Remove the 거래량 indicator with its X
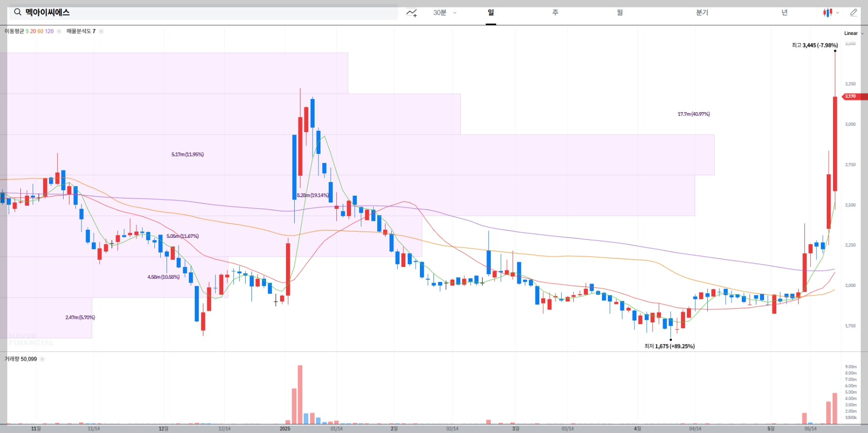 pos(42,359)
